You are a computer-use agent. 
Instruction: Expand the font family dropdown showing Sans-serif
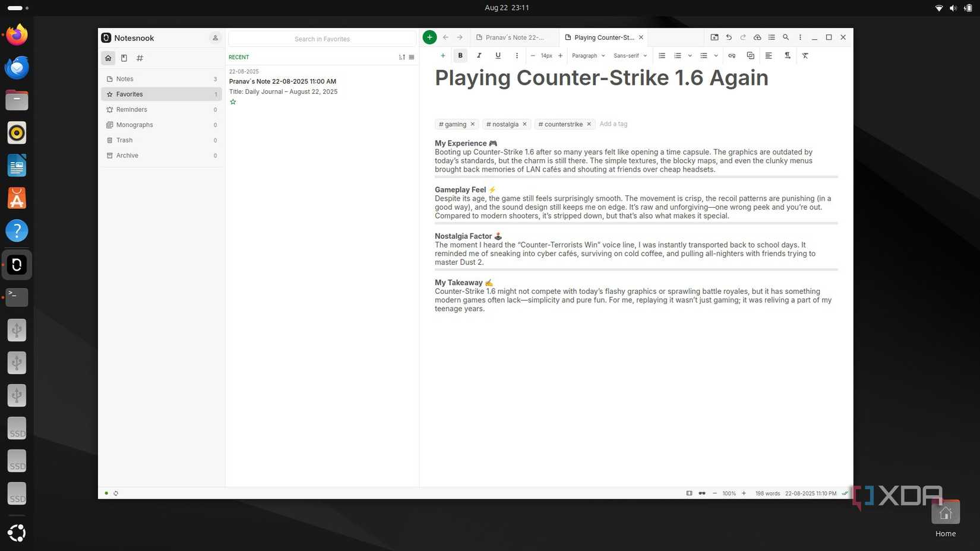coord(645,55)
